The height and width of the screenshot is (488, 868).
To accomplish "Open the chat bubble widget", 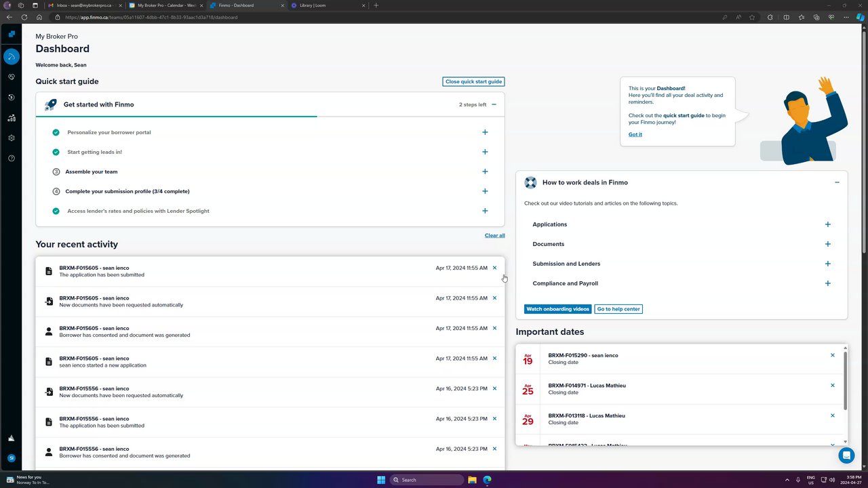I will [x=846, y=455].
